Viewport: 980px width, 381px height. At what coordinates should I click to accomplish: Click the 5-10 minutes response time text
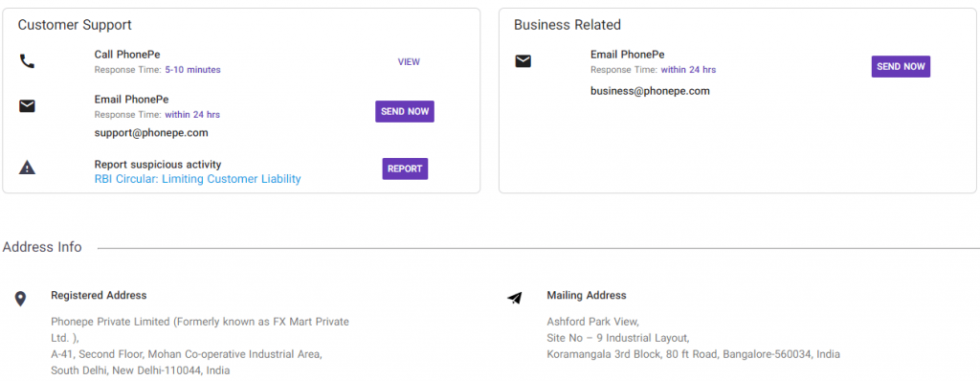[192, 70]
